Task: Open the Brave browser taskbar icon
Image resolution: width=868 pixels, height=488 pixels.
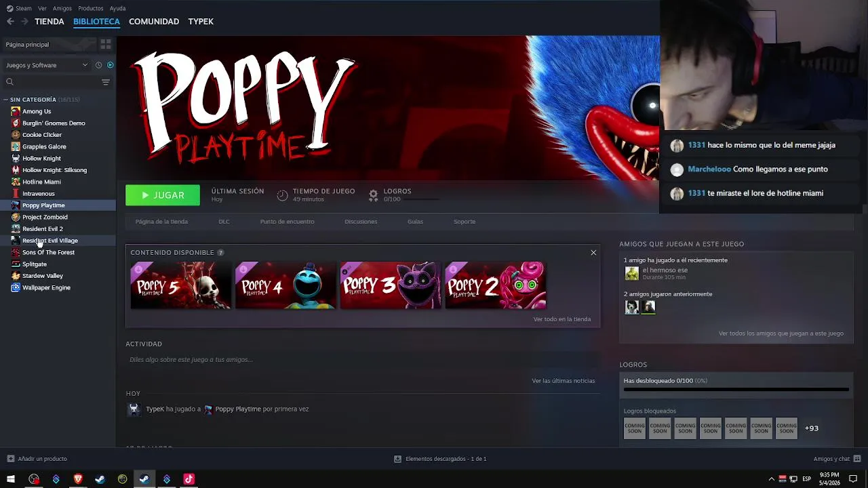Action: pyautogui.click(x=78, y=479)
